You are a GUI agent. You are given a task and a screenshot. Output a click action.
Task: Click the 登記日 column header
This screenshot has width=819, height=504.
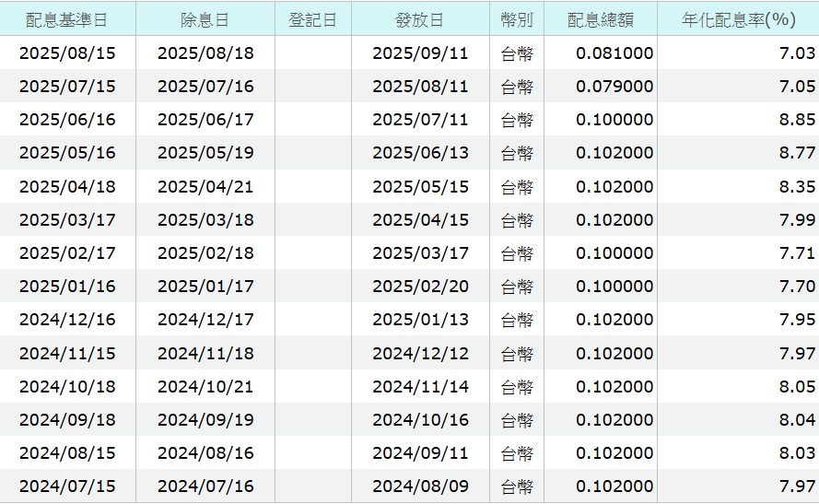point(312,19)
